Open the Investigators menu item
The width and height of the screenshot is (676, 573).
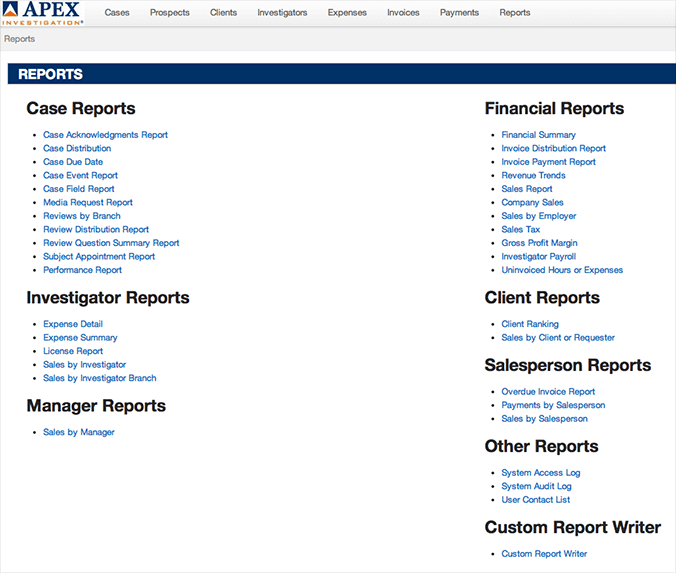282,13
